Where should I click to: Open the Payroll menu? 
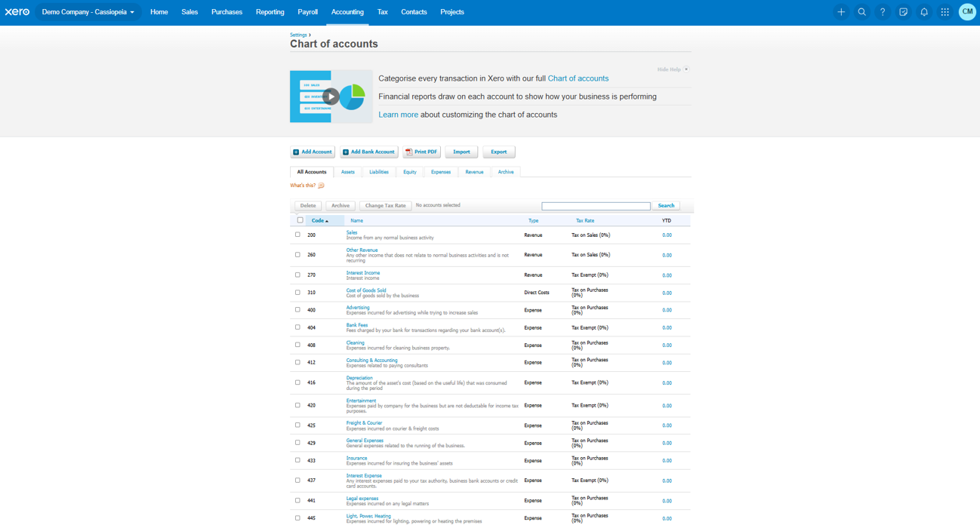pos(308,12)
